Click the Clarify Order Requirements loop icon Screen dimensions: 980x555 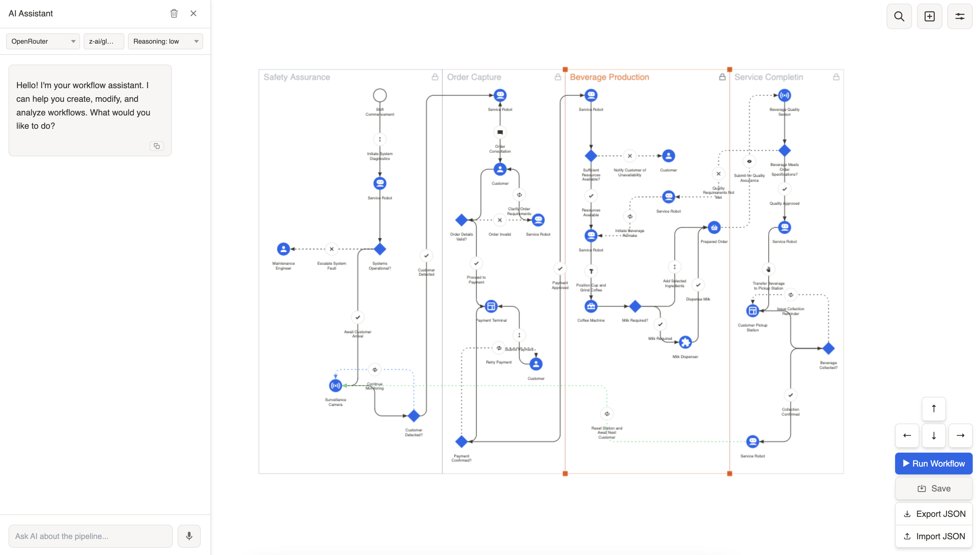click(519, 195)
